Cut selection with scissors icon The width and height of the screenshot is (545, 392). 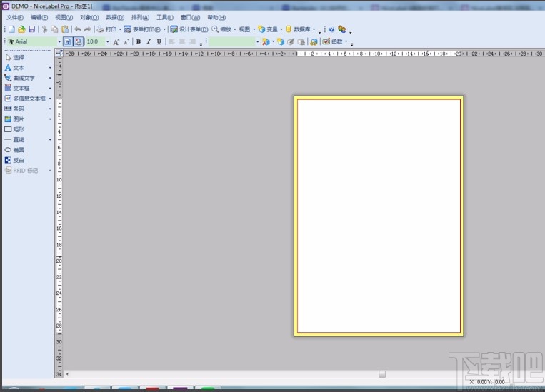(x=44, y=29)
